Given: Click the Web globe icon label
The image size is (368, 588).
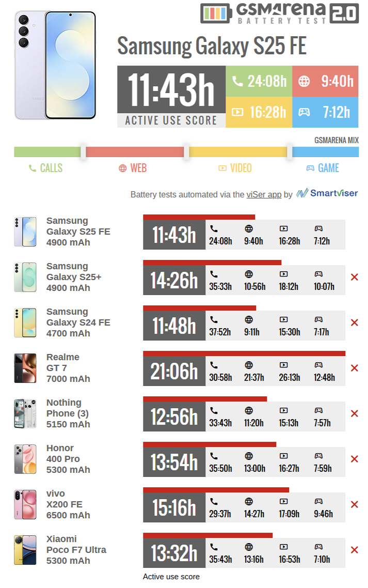Looking at the screenshot, I should click(x=133, y=168).
